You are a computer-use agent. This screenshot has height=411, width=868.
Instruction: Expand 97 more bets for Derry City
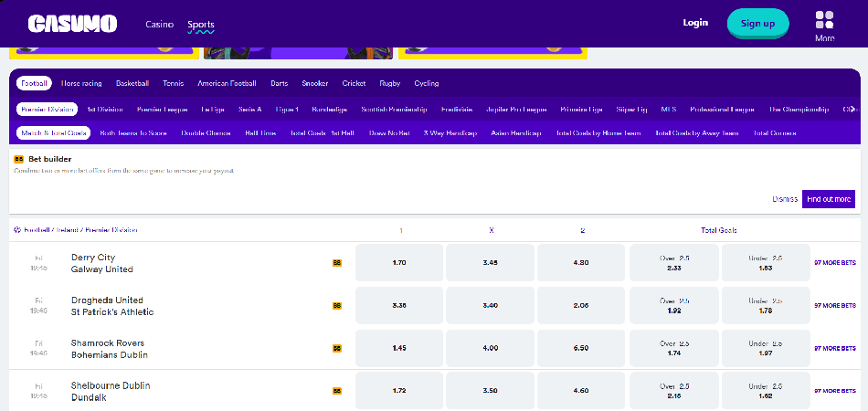point(834,263)
